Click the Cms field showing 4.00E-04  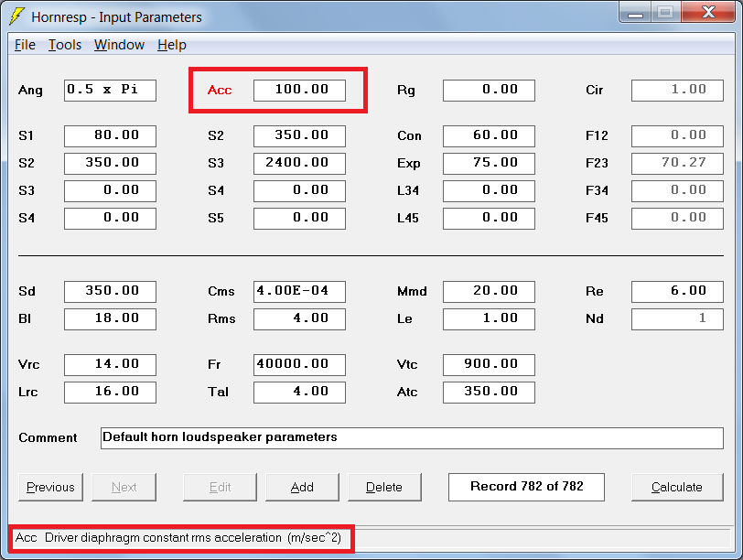tap(299, 291)
